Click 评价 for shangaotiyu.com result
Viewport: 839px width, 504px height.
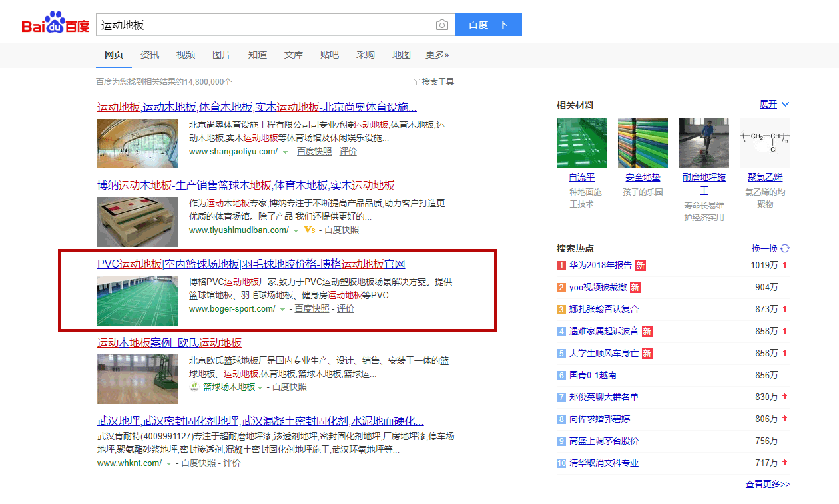click(348, 152)
